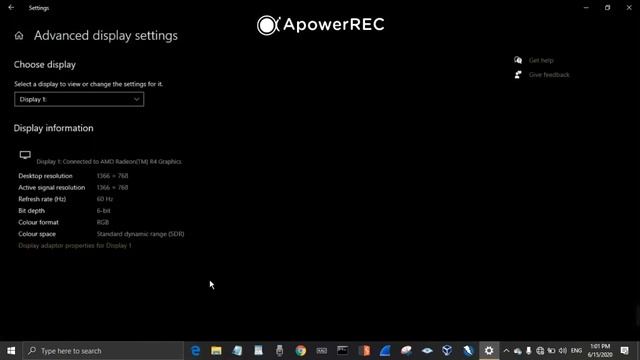Open the volume speaker tray icon
Screen dimensions: 640x360
point(563,351)
